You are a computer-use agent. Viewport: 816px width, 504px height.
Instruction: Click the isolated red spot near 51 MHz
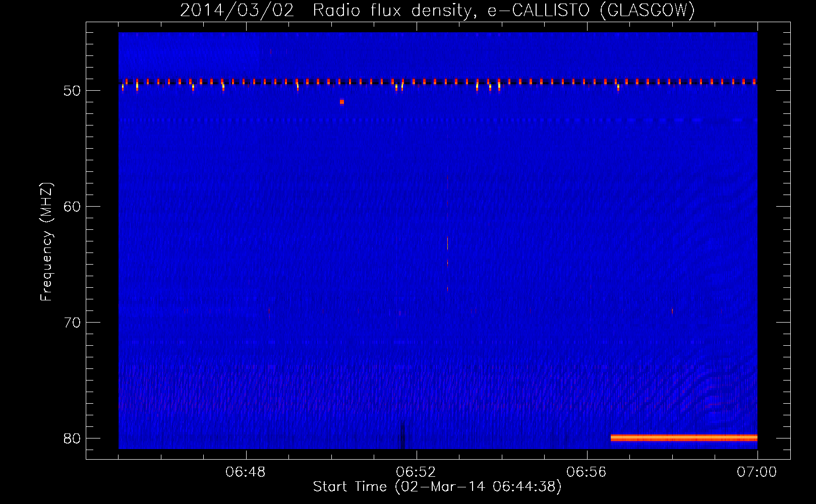[x=342, y=102]
